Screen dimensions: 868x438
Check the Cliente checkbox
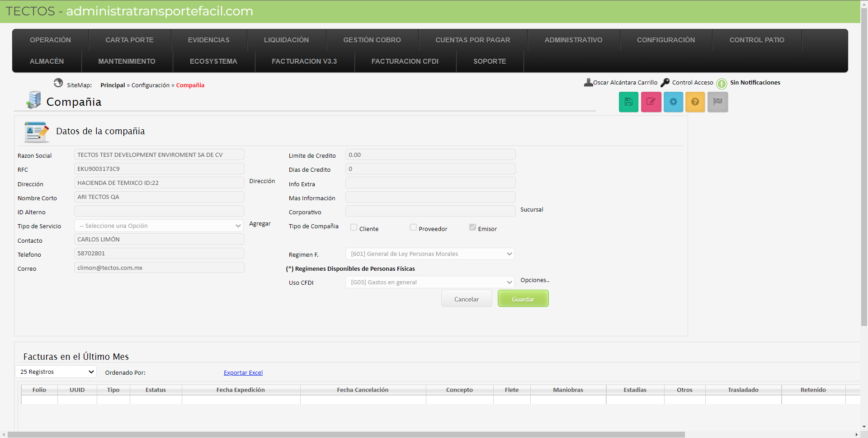tap(354, 227)
